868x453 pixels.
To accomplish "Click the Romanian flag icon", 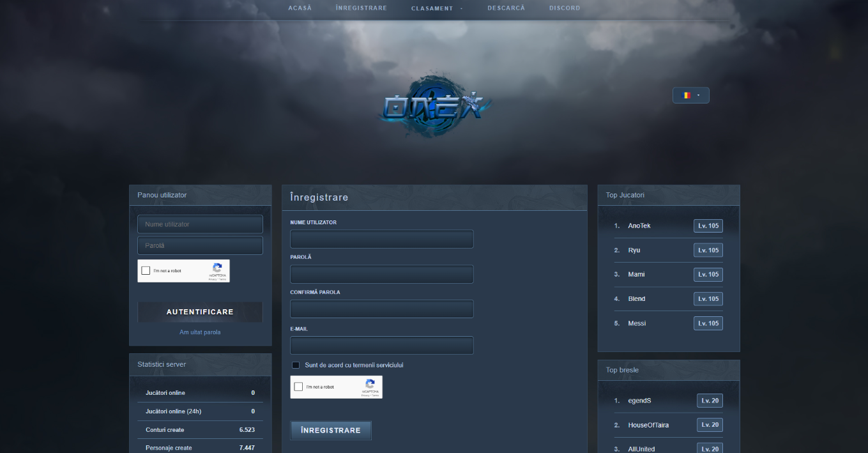I will point(685,95).
